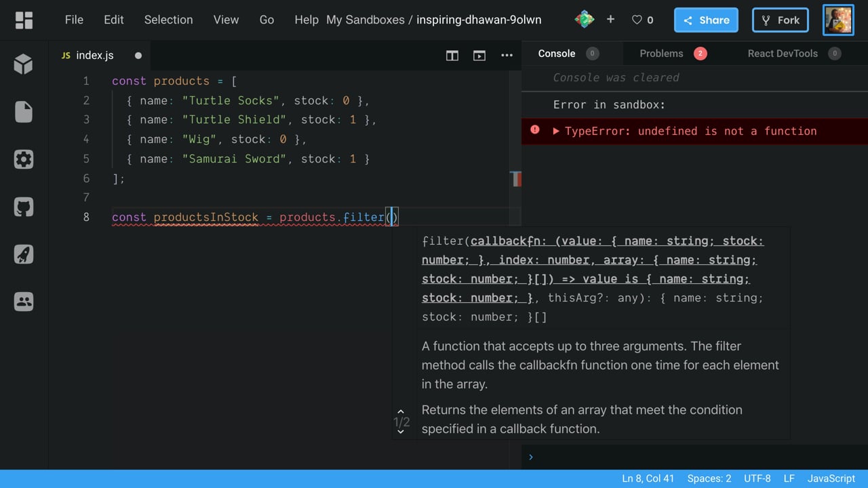Open the editor more options ellipsis
This screenshot has width=868, height=488.
coord(507,56)
